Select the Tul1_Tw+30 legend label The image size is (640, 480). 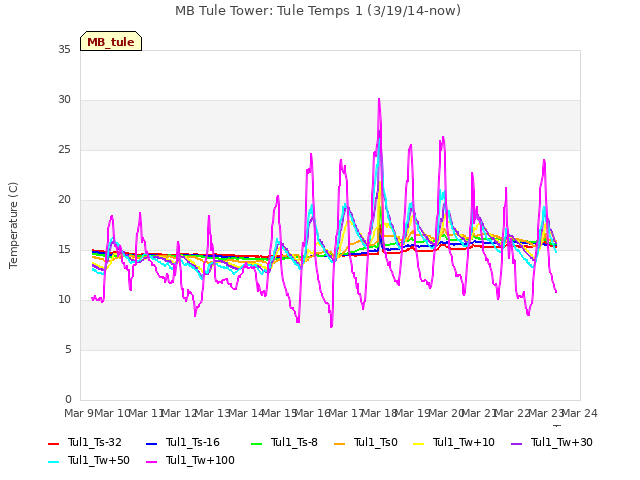click(x=562, y=442)
